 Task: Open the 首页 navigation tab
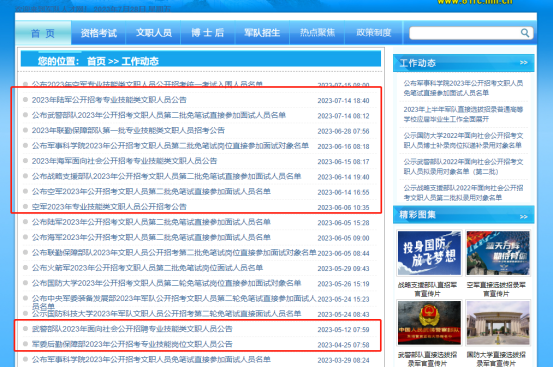43,33
